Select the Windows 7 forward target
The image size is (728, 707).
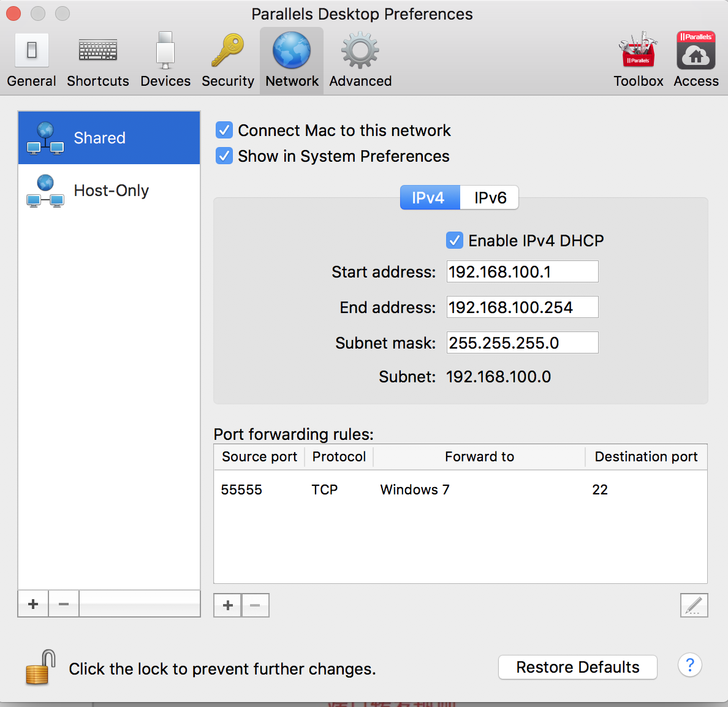[x=415, y=490]
